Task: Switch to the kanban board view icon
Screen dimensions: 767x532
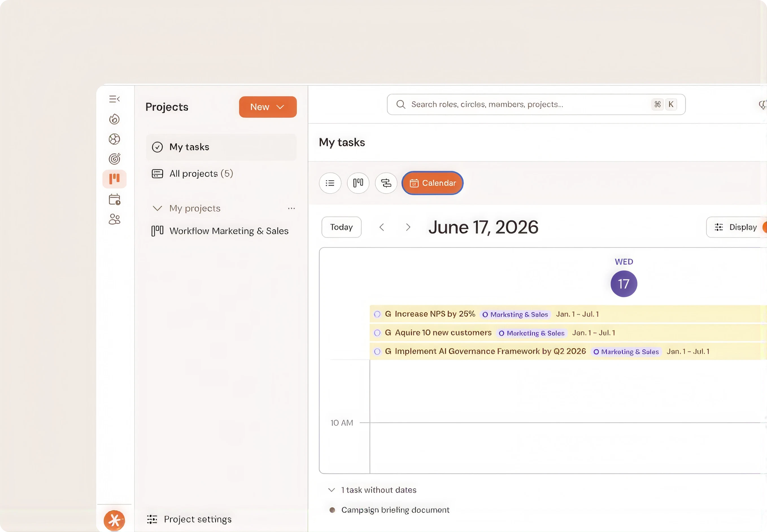Action: pos(358,183)
